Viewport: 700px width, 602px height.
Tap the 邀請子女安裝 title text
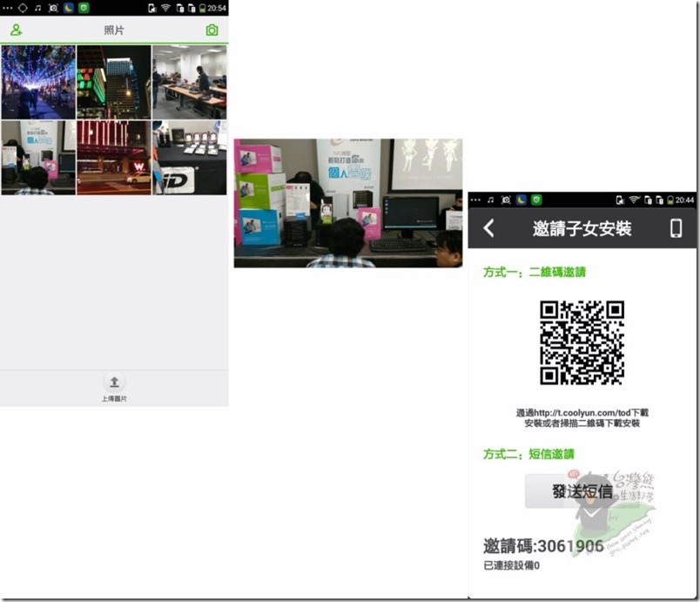(582, 228)
